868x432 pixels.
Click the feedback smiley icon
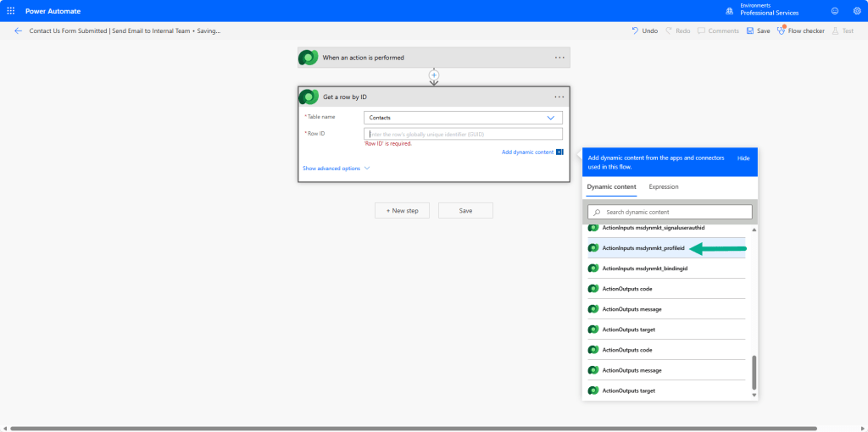point(834,11)
